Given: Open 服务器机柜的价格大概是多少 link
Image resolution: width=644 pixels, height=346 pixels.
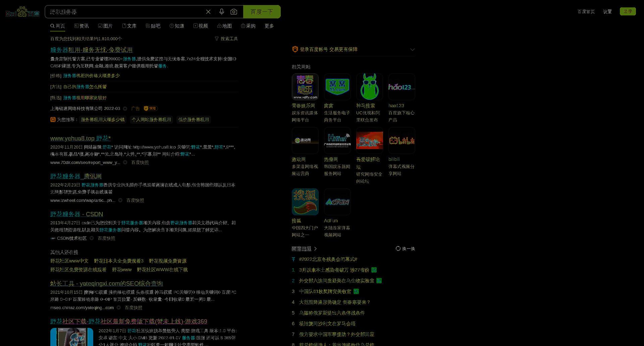Looking at the screenshot, I should pos(91,76).
